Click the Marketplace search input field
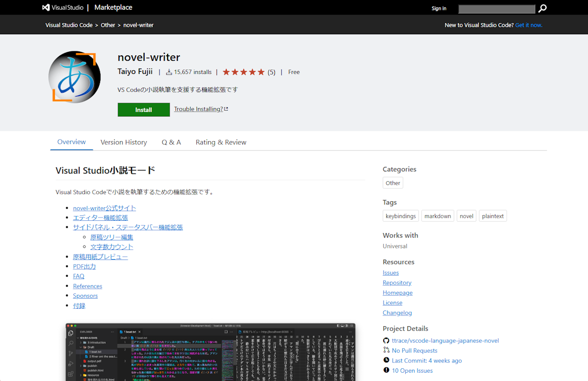The height and width of the screenshot is (381, 588). pos(496,9)
